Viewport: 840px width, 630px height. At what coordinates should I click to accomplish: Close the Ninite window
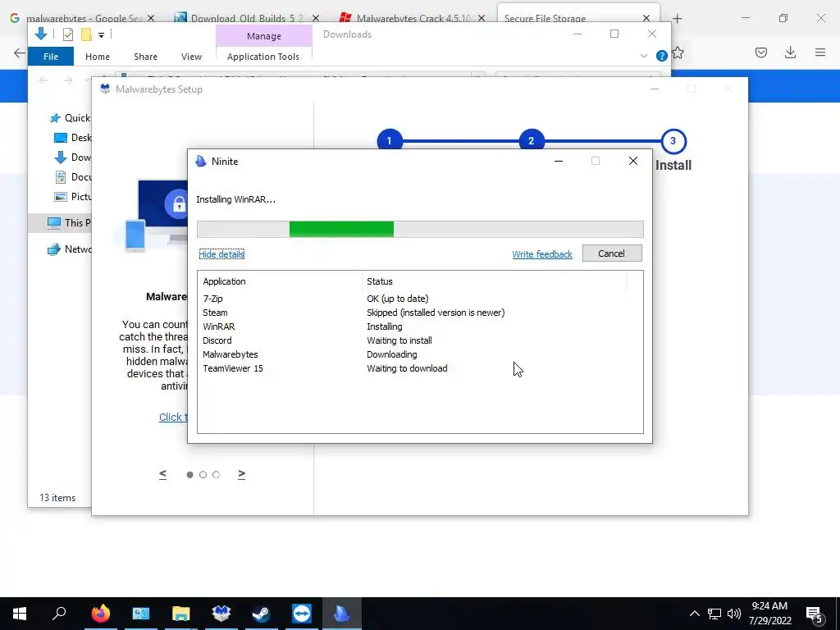632,162
